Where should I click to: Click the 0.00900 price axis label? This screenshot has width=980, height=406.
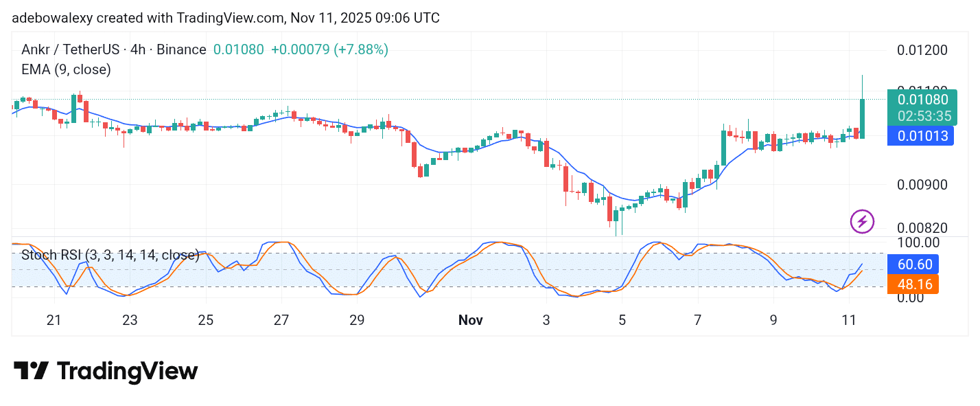[x=922, y=185]
